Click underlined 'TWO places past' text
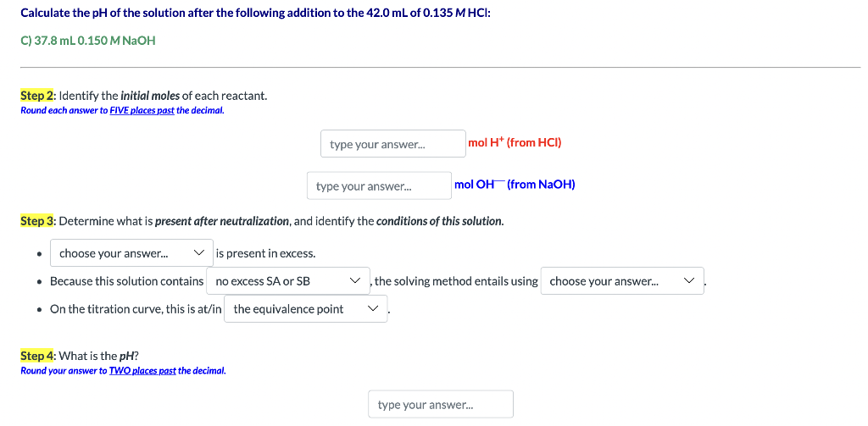The width and height of the screenshot is (868, 426). click(x=142, y=371)
